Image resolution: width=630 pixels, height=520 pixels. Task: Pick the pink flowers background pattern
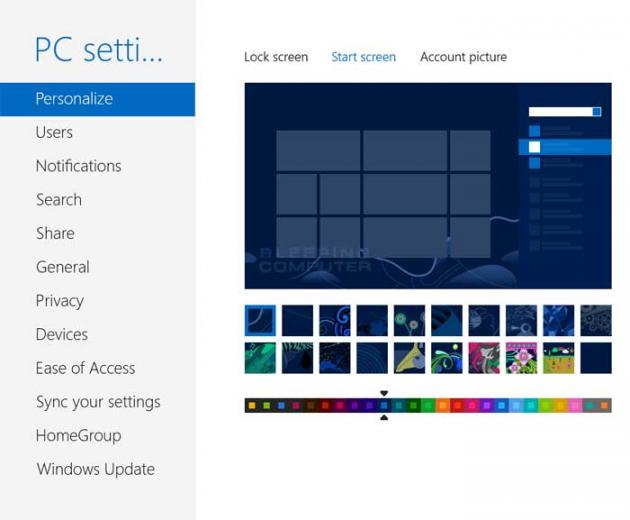(x=521, y=358)
